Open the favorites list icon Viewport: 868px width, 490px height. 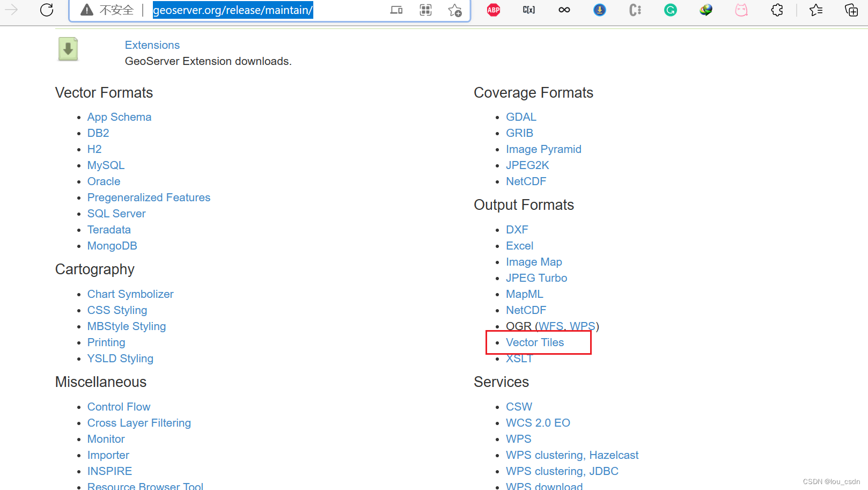pyautogui.click(x=816, y=10)
